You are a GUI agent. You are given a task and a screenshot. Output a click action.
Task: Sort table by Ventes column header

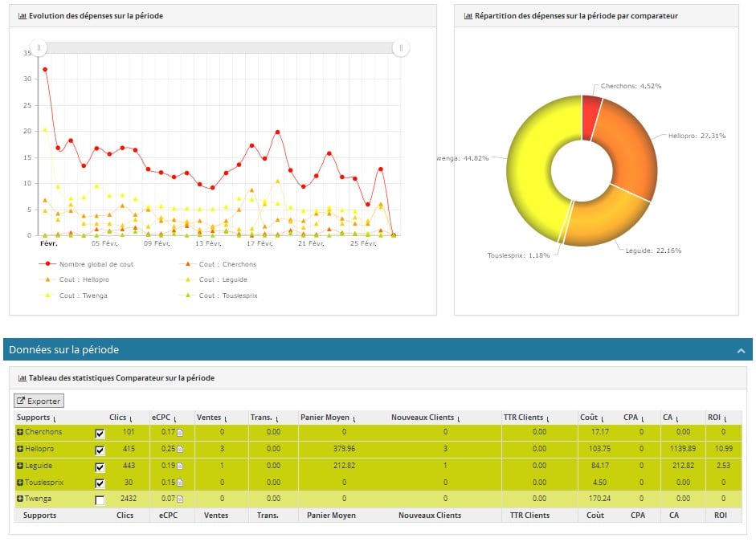211,418
